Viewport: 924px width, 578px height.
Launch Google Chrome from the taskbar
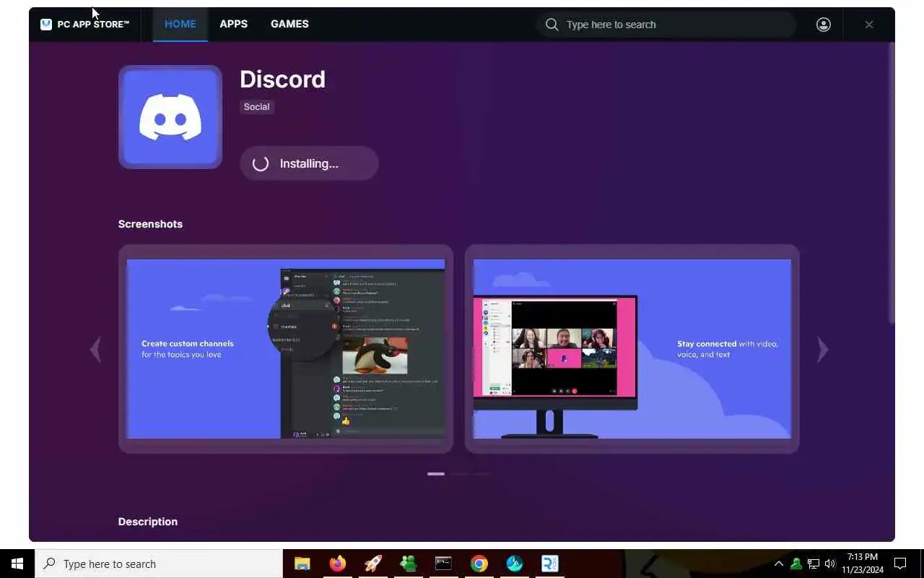(479, 564)
